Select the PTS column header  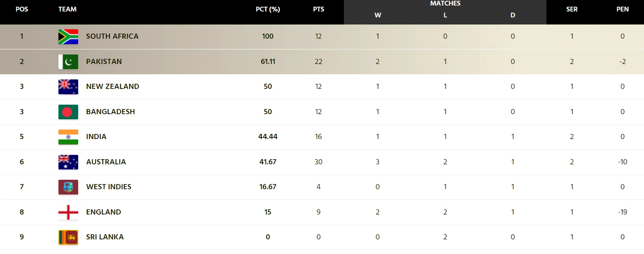click(319, 9)
